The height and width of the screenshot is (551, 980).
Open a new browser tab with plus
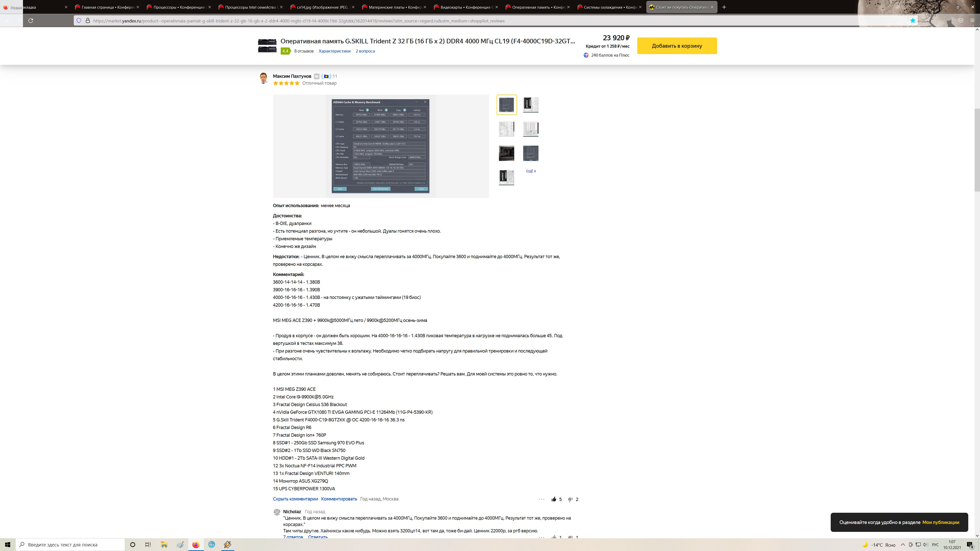724,7
